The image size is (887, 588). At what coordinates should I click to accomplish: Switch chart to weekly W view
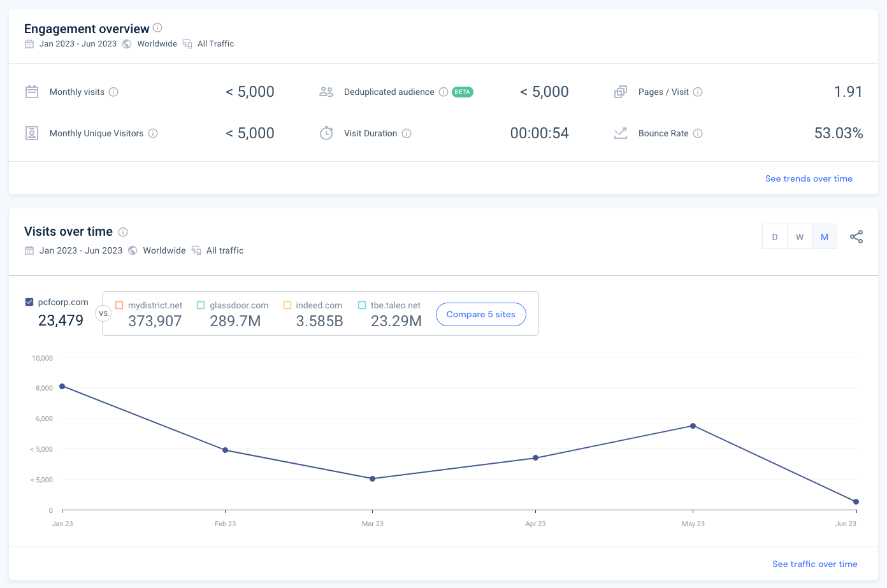[x=800, y=237]
